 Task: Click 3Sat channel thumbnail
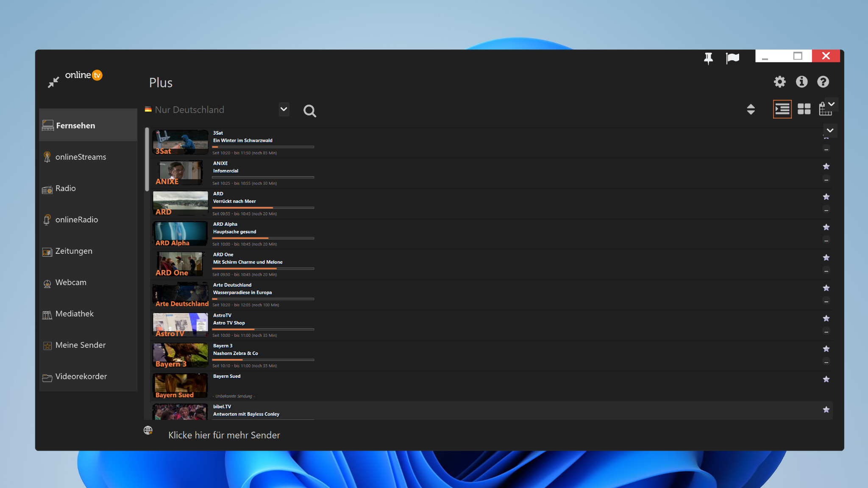(x=181, y=142)
